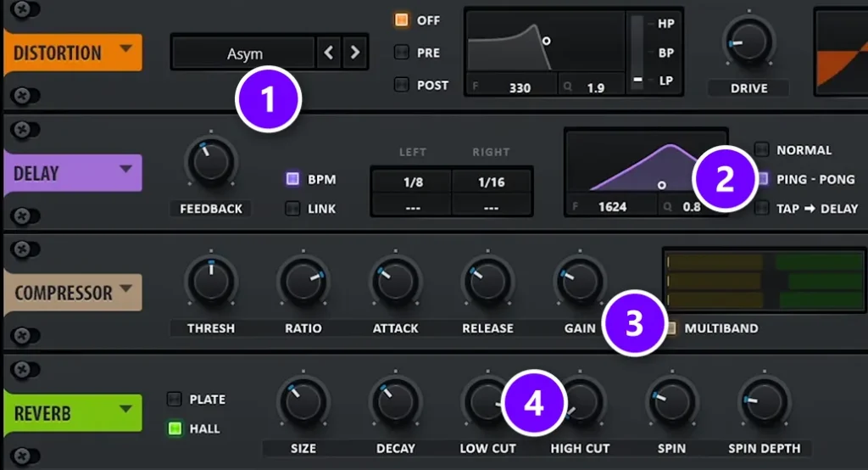The width and height of the screenshot is (868, 470).
Task: Toggle the COMPRESSOR effect label
Action: coord(63,294)
